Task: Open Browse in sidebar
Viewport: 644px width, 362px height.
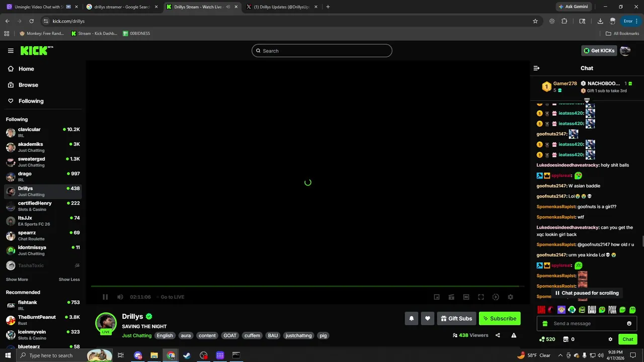Action: point(23,85)
